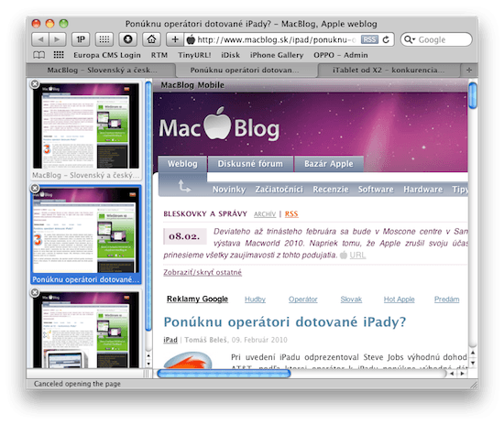Viewport: 504px width, 425px height.
Task: Go to the home page
Action: point(151,39)
